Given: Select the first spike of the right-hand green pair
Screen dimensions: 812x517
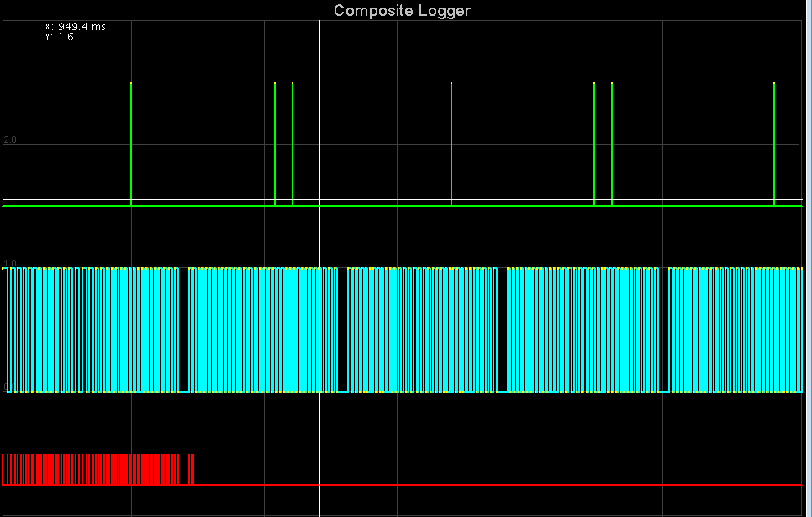Looking at the screenshot, I should coord(594,144).
